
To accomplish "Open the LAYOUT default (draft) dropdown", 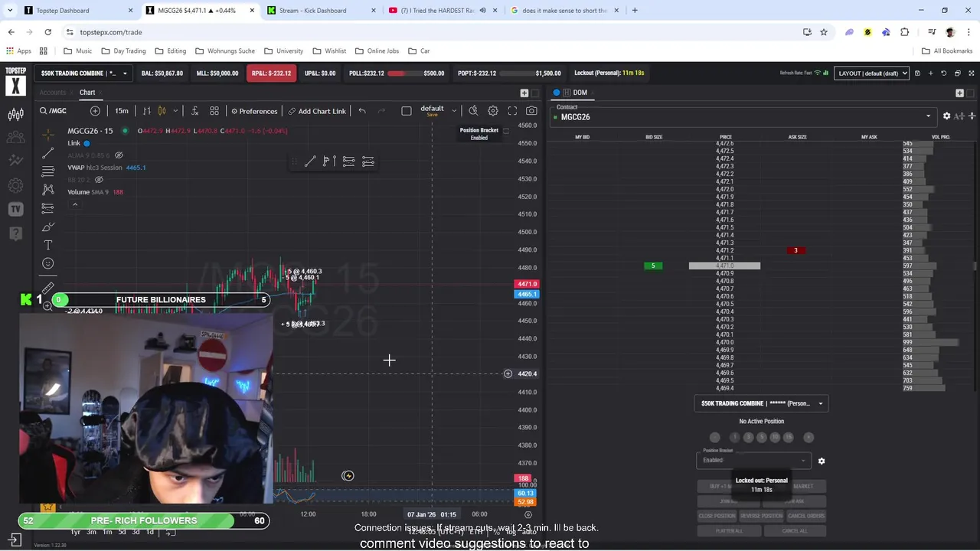I will click(x=871, y=73).
